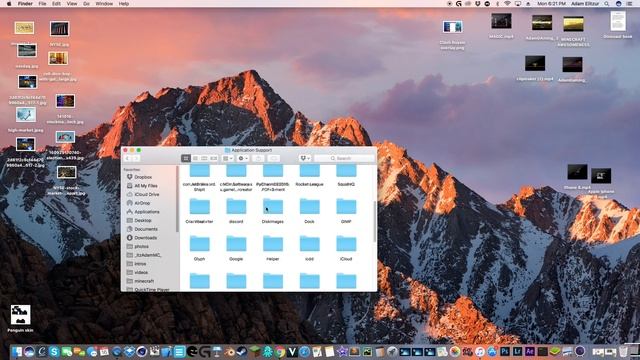Select videos folder in Finder sidebar
This screenshot has width=640, height=360.
click(137, 272)
